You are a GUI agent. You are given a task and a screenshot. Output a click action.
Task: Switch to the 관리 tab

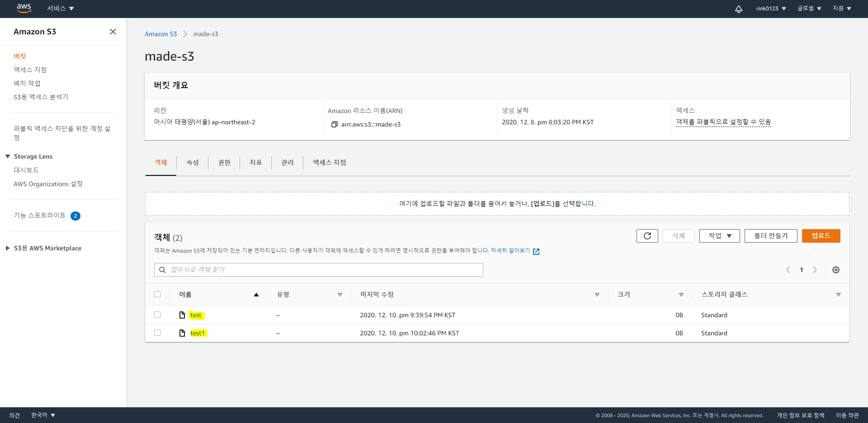point(288,163)
